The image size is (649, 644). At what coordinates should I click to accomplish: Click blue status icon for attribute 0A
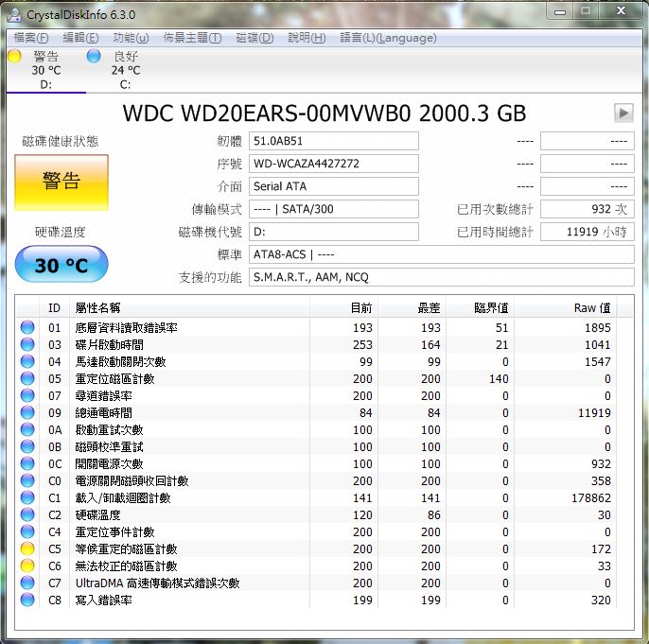27,429
